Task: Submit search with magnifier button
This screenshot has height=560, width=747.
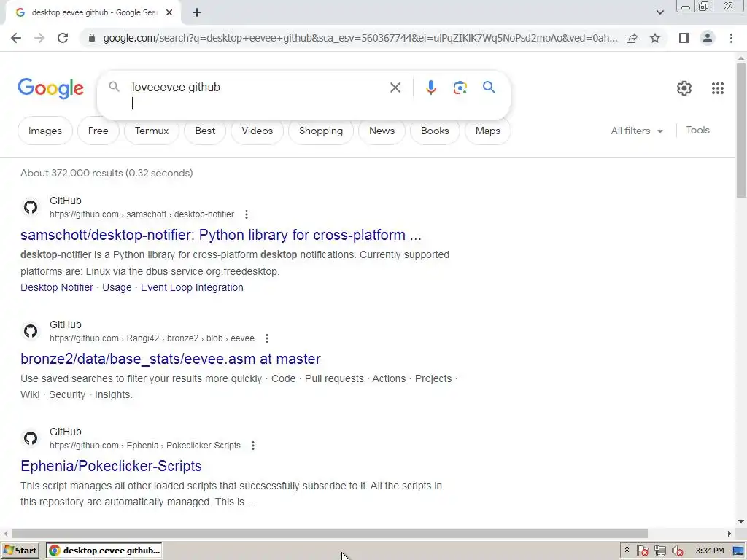Action: [x=489, y=87]
